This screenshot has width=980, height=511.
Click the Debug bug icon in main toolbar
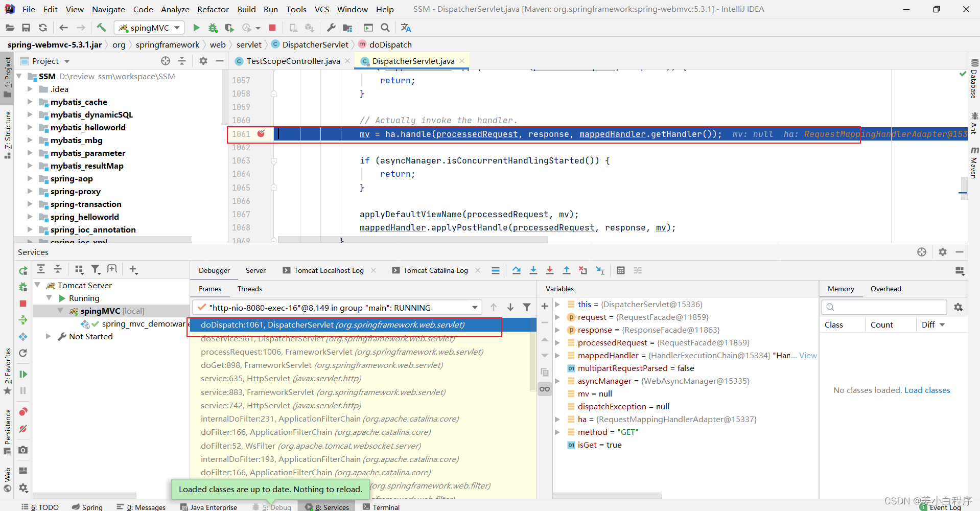tap(213, 28)
